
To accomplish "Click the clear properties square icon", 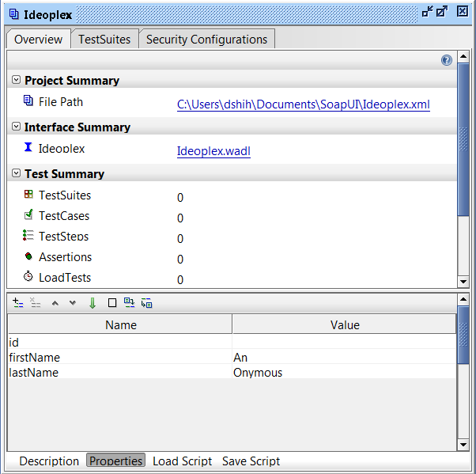I will 112,302.
